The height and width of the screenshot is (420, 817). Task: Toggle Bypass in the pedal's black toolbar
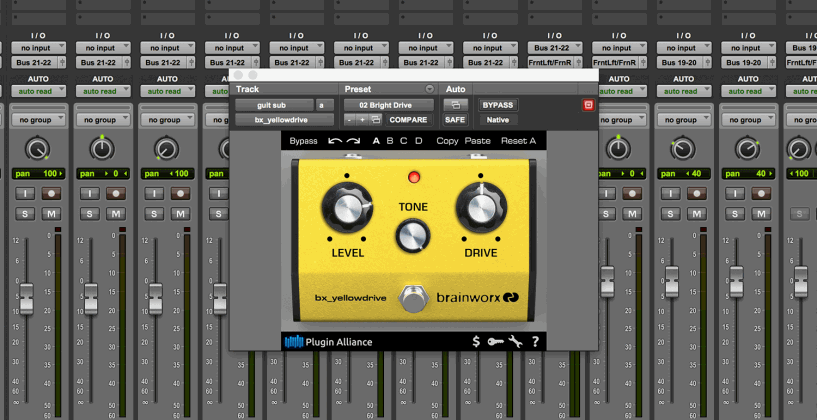[x=303, y=141]
